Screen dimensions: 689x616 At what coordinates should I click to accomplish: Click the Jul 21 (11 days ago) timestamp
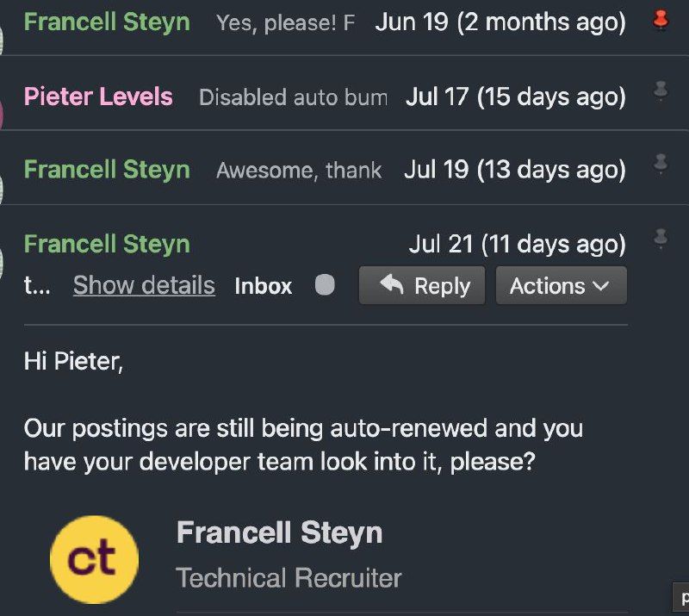click(517, 245)
